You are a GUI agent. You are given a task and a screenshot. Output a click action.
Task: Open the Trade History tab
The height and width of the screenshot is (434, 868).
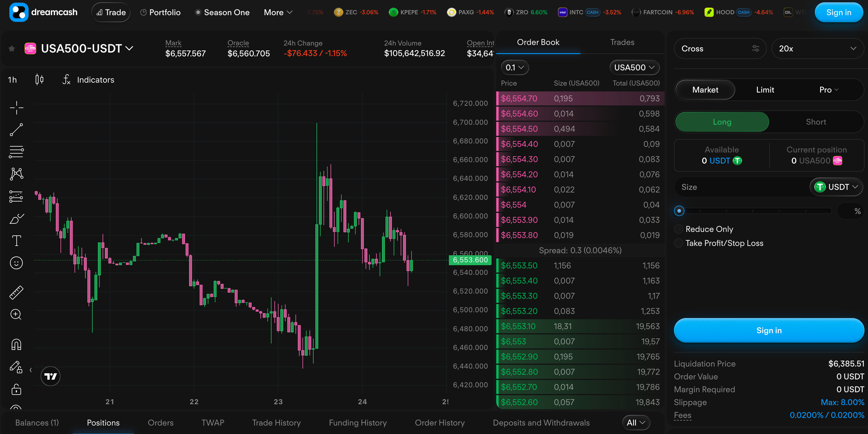click(x=276, y=423)
